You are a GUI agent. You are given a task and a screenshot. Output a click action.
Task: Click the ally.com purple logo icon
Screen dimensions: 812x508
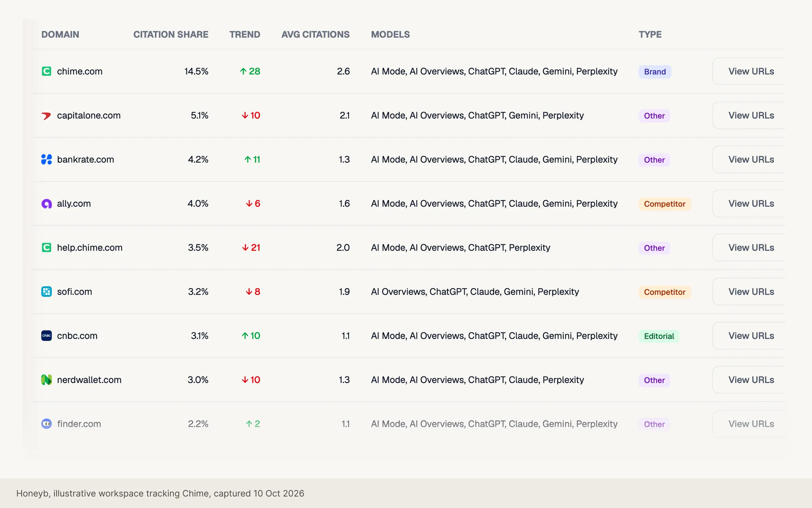pos(46,204)
